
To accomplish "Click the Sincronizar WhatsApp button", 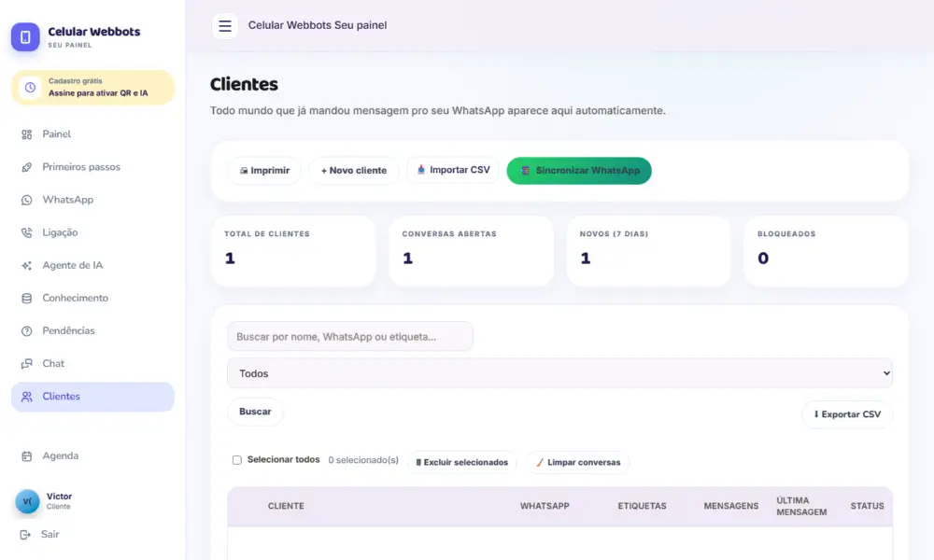I will 579,171.
